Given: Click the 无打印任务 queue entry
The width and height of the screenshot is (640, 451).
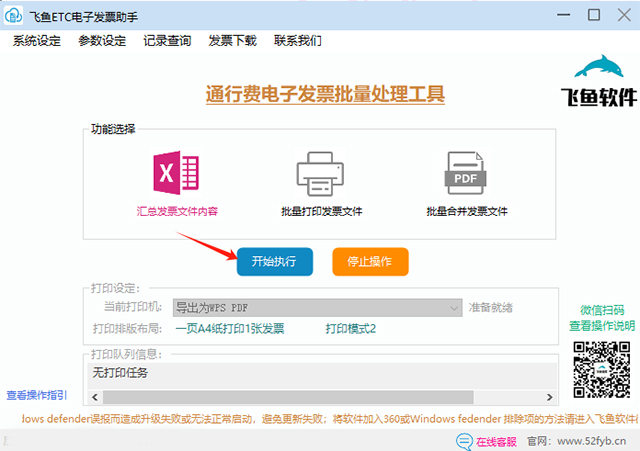Looking at the screenshot, I should tap(120, 373).
